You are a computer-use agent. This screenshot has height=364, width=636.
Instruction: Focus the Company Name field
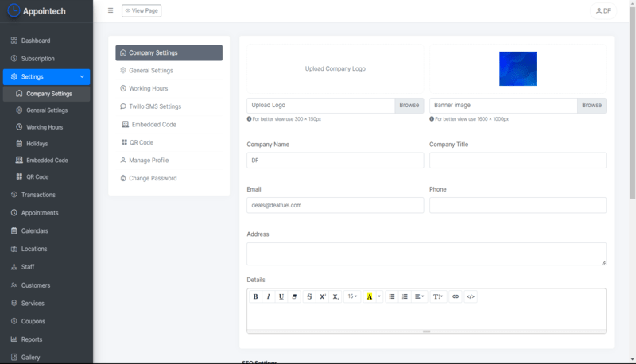click(x=335, y=161)
